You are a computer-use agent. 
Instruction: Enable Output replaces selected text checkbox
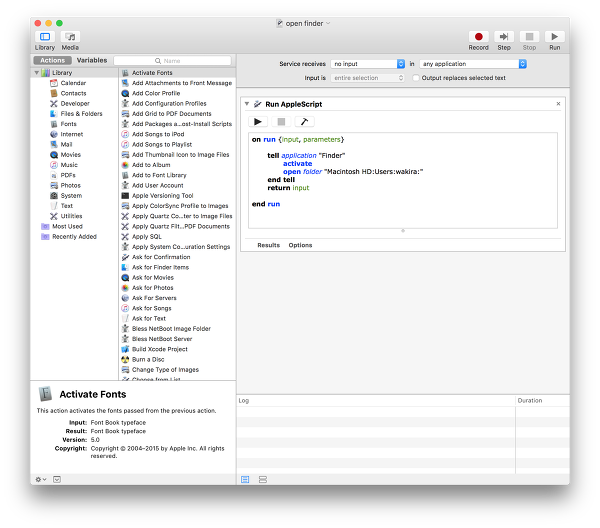coord(416,78)
